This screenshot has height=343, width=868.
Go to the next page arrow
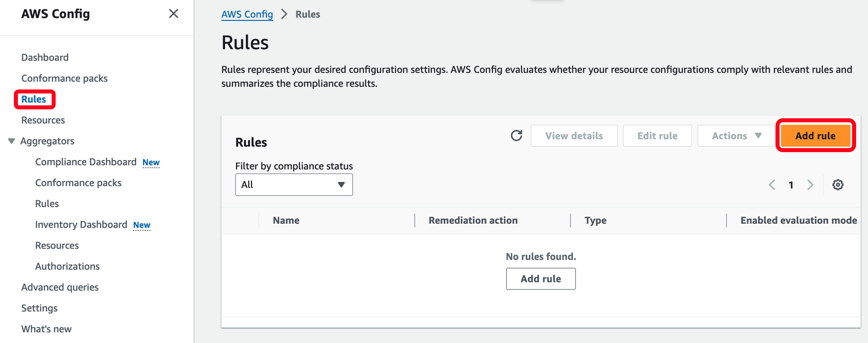[810, 185]
